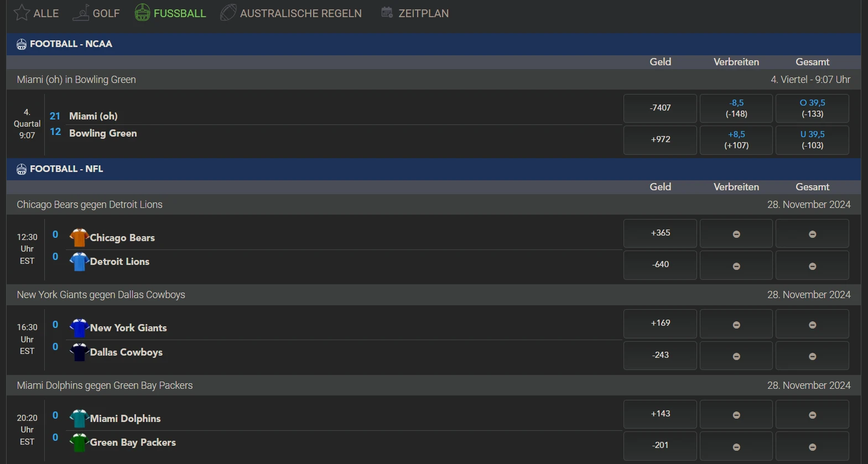Bet Chicago Bears moneyline +365
This screenshot has height=464, width=868.
pos(660,233)
